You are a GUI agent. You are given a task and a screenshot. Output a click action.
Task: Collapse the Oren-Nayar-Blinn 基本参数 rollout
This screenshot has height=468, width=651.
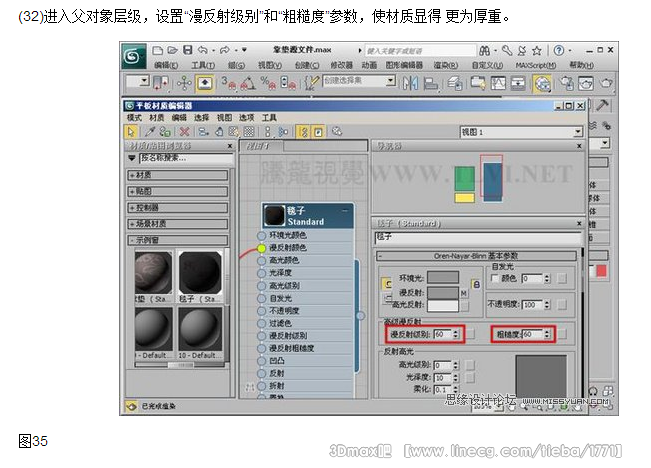click(x=476, y=256)
